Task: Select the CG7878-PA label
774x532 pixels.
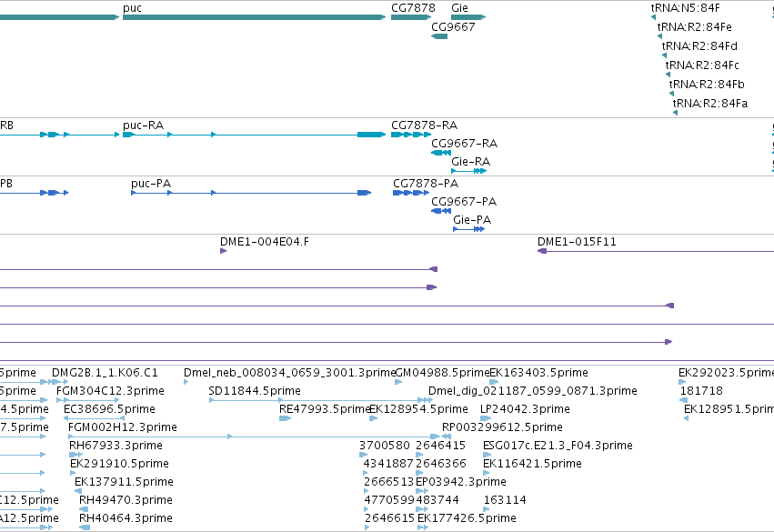Action: (426, 184)
